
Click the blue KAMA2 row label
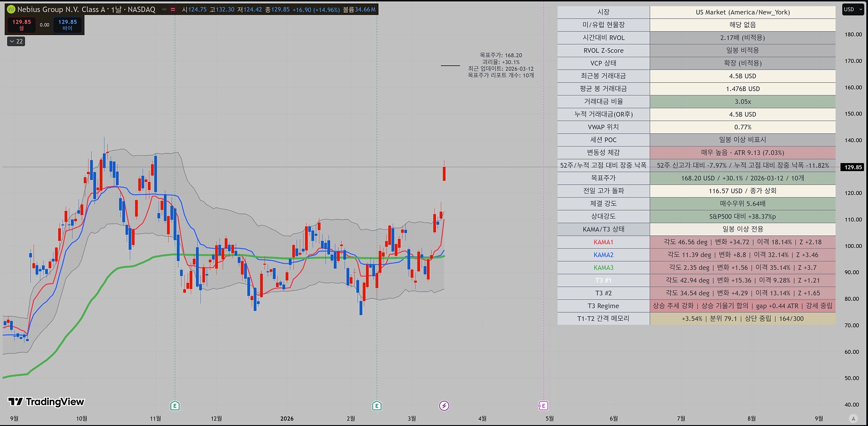click(x=604, y=255)
